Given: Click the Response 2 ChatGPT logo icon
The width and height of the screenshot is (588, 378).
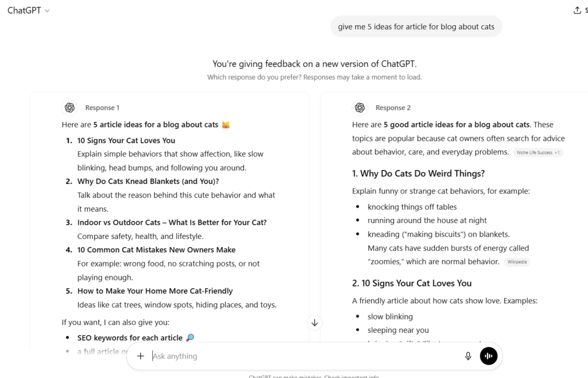Looking at the screenshot, I should tap(360, 107).
